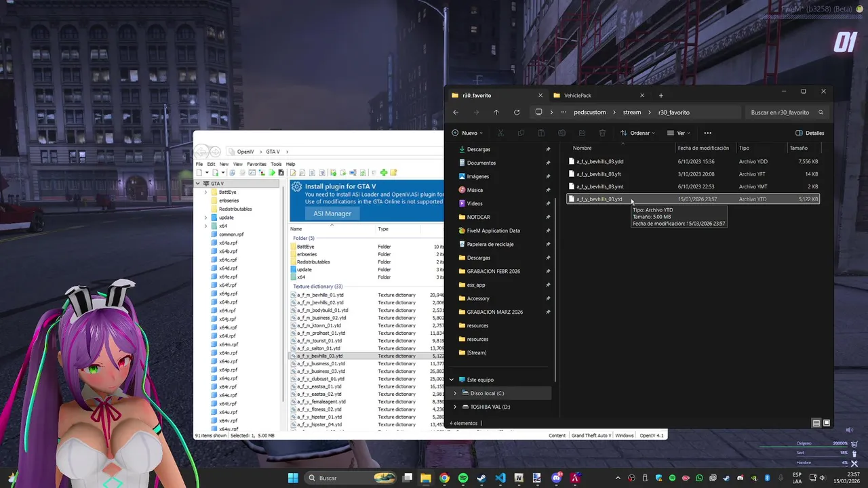The height and width of the screenshot is (488, 868).
Task: Open Música folder in Explorer sidebar
Action: [475, 190]
